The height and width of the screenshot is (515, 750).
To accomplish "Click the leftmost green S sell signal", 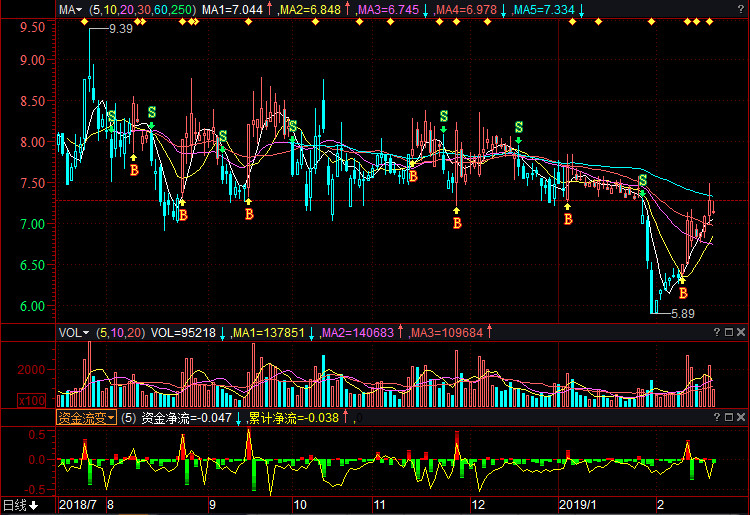I will (x=151, y=112).
